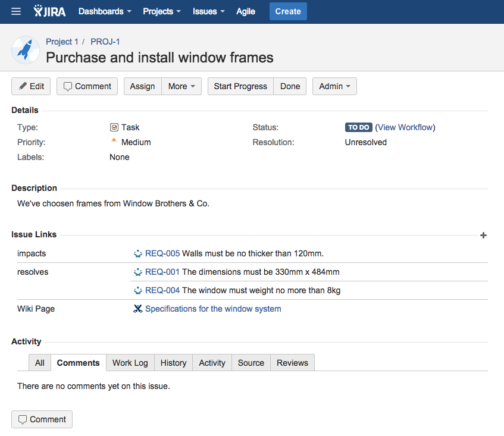Click the wiki page Confluence icon

138,309
